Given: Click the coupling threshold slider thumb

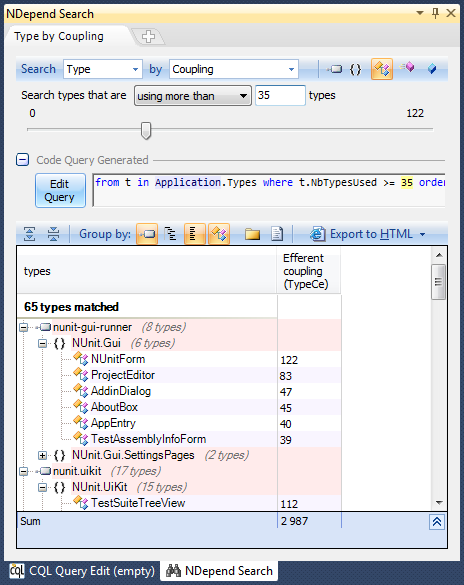Looking at the screenshot, I should tap(146, 131).
